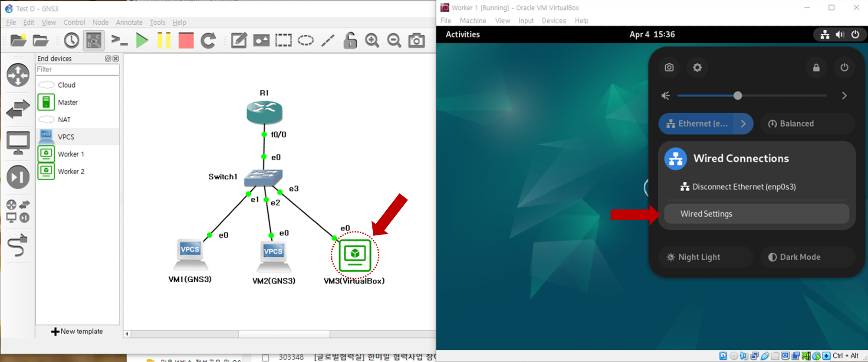Select Switch1 node on the topology

[263, 178]
